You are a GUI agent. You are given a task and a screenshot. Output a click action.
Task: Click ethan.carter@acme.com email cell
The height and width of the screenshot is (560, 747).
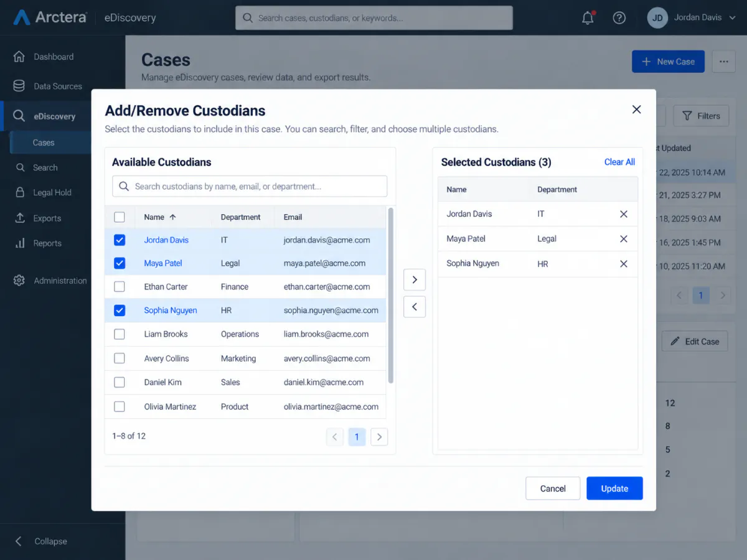point(327,287)
